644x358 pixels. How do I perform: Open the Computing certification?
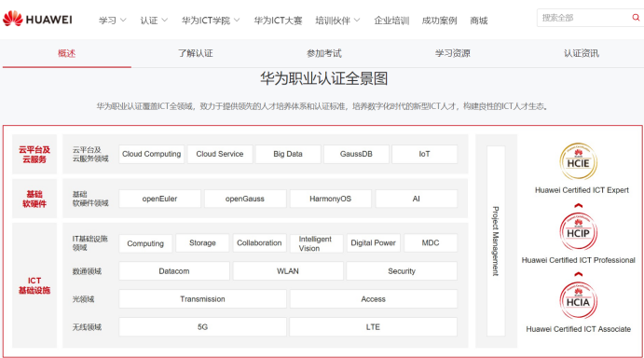tap(145, 243)
